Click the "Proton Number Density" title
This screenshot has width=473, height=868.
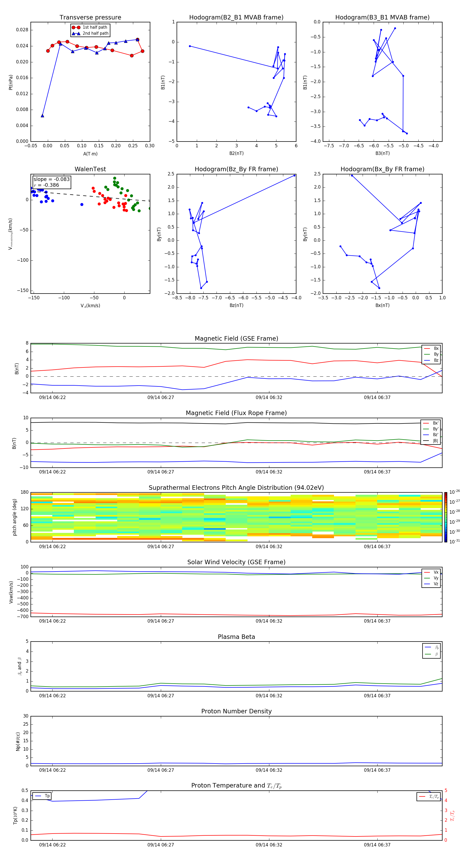236,711
